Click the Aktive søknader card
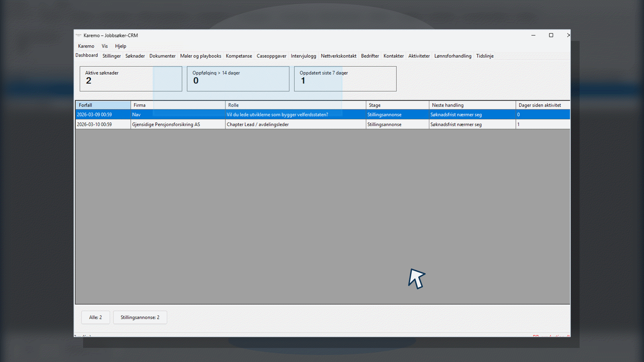This screenshot has height=362, width=644. (131, 79)
